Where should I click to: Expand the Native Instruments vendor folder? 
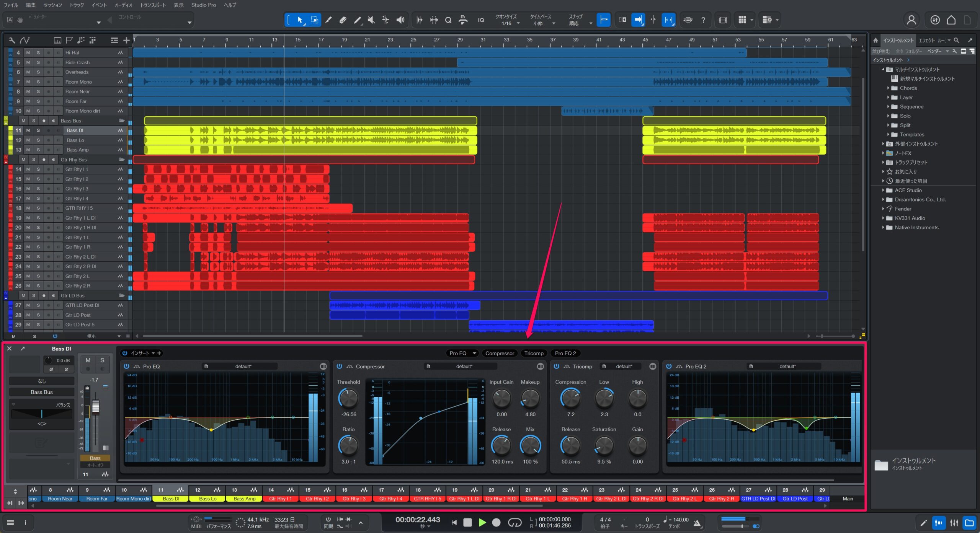(x=883, y=227)
